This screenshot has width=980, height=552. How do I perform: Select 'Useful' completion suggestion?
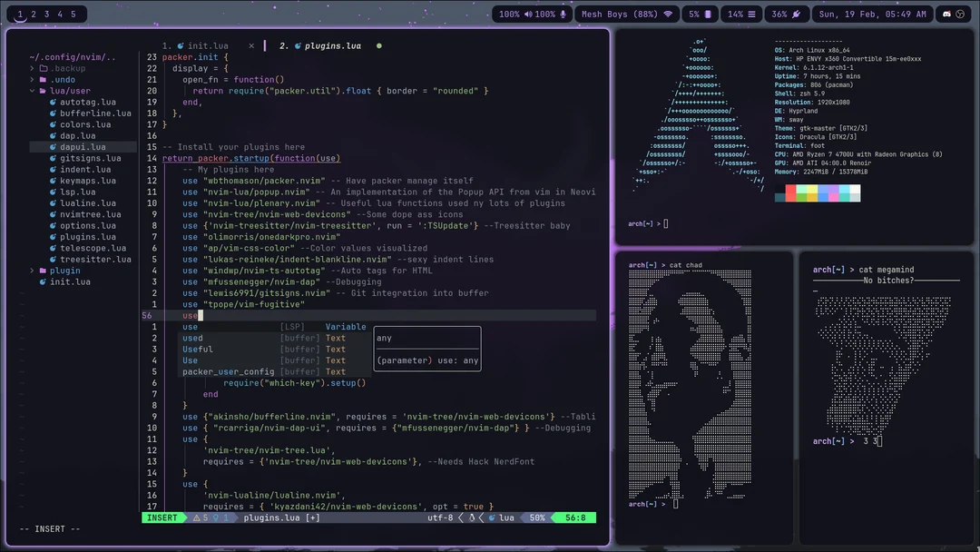tap(198, 349)
